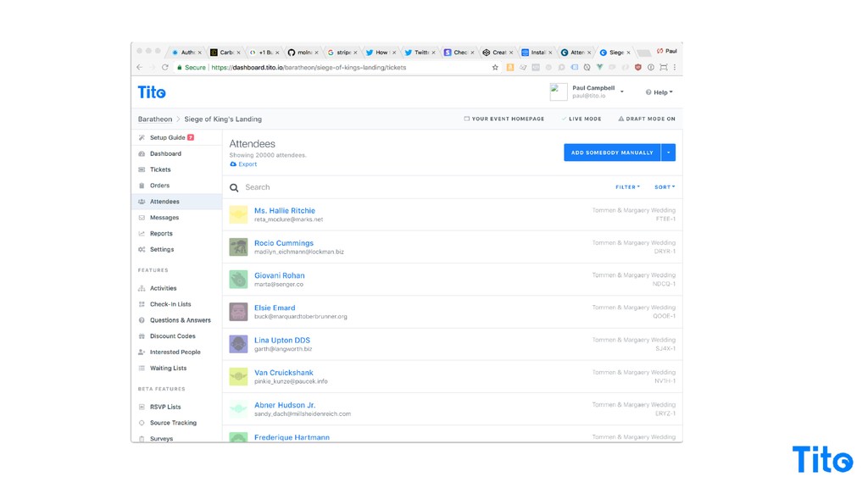Screen dimensions: 868x488
Task: Click the RSVP Lists icon
Action: [x=142, y=407]
